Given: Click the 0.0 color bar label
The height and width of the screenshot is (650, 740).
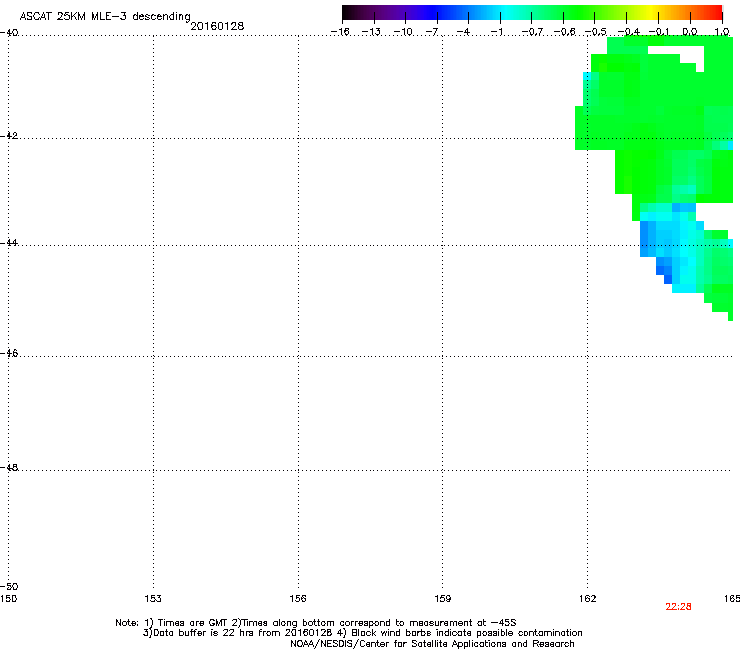Looking at the screenshot, I should 690,32.
